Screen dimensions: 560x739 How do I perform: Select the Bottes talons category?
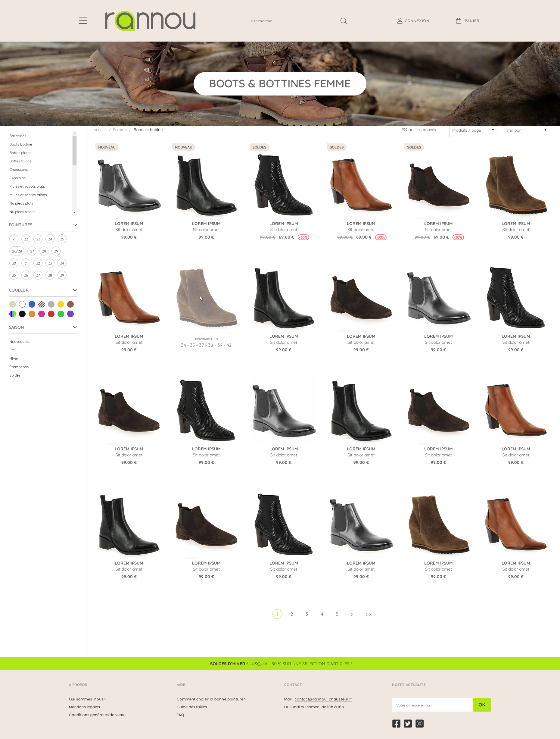coord(20,161)
